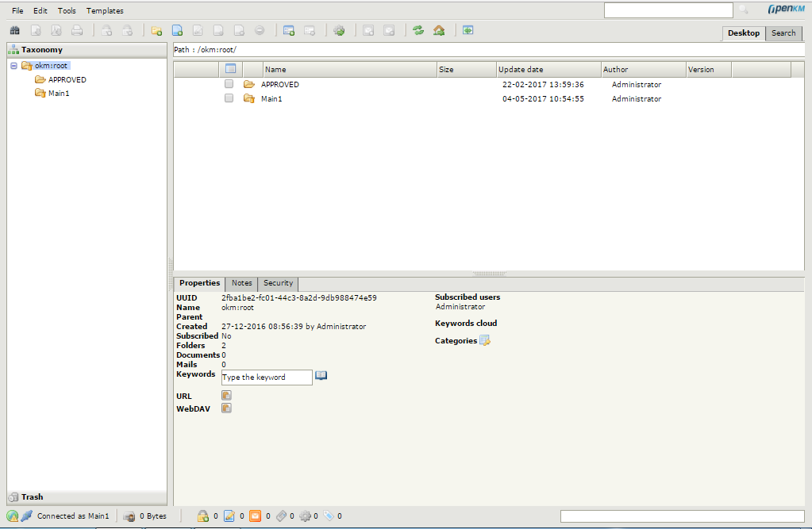Open the Templates menu
The width and height of the screenshot is (812, 529).
[105, 11]
